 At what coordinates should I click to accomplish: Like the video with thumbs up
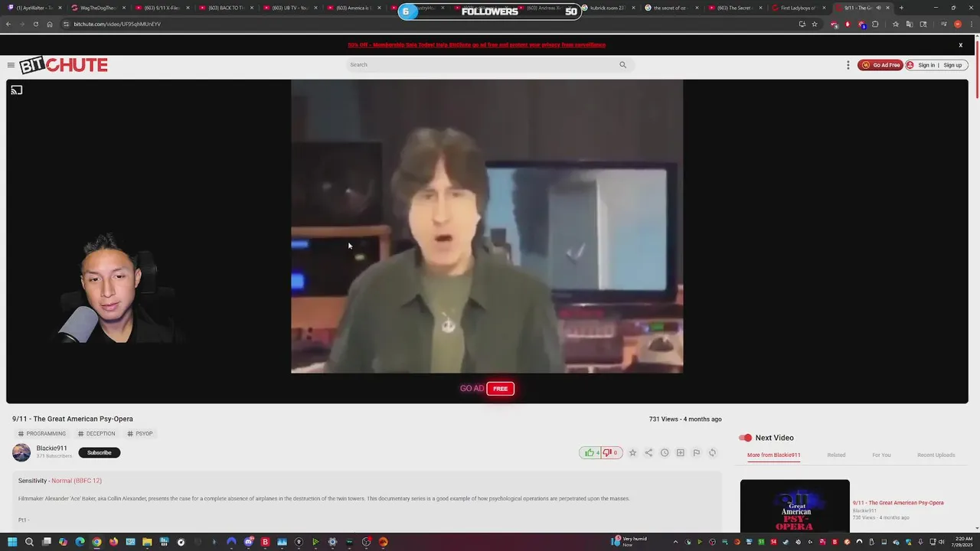tap(590, 452)
